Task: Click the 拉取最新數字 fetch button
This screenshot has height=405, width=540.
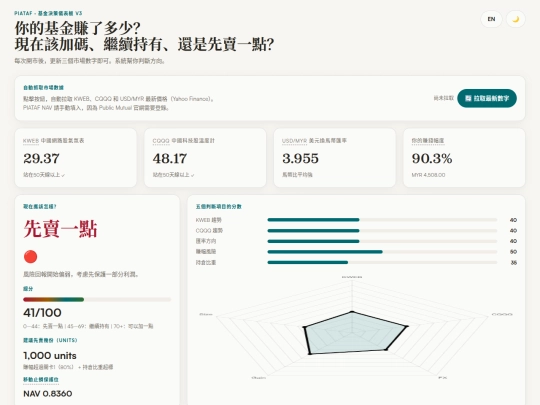Action: [487, 98]
